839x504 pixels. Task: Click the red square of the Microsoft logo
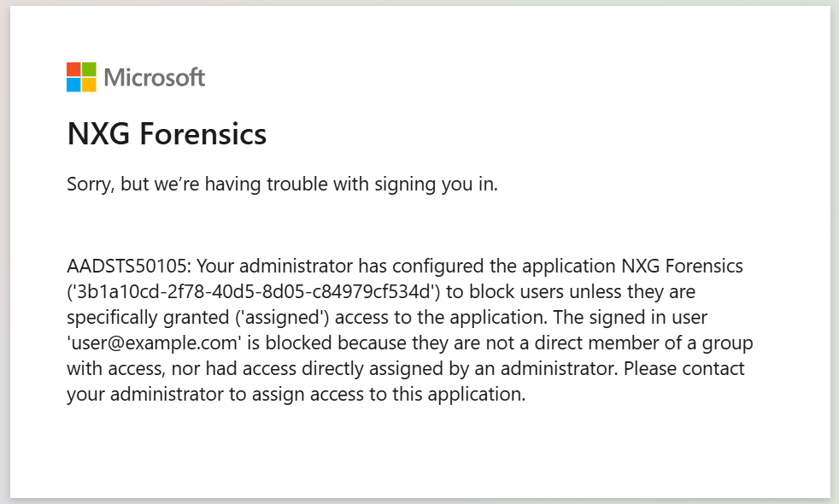tap(73, 69)
